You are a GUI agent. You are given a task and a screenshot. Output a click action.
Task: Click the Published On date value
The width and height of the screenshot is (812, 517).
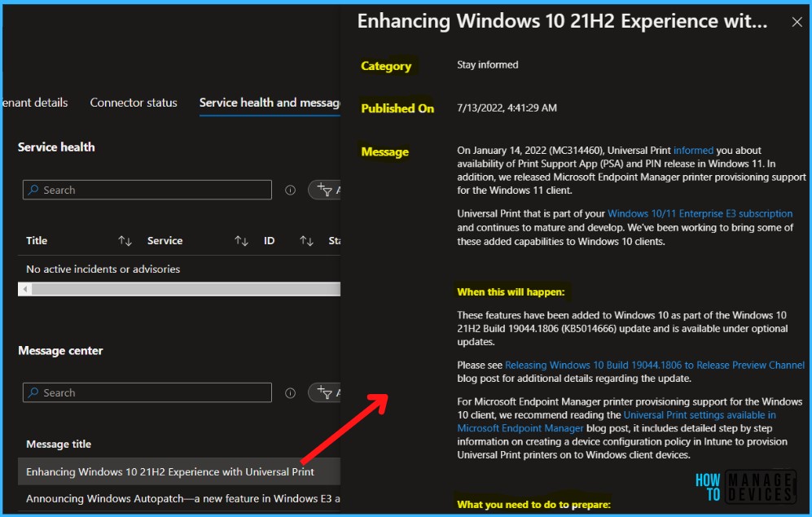click(x=507, y=107)
